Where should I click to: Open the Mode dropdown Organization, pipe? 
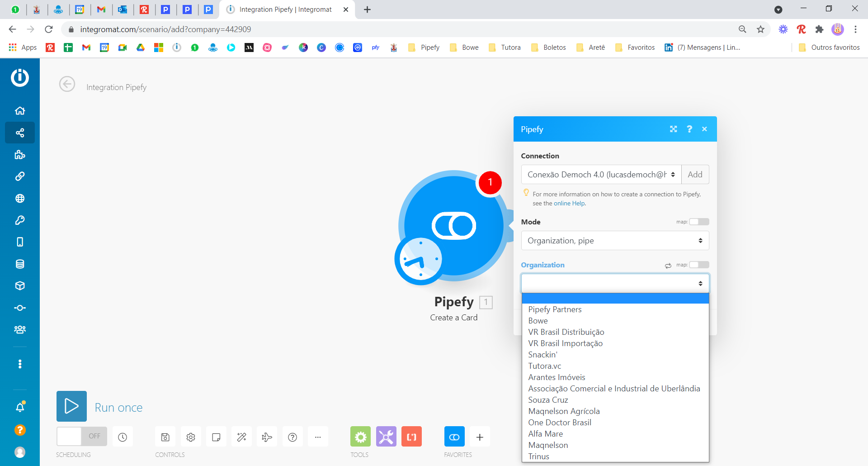tap(615, 241)
